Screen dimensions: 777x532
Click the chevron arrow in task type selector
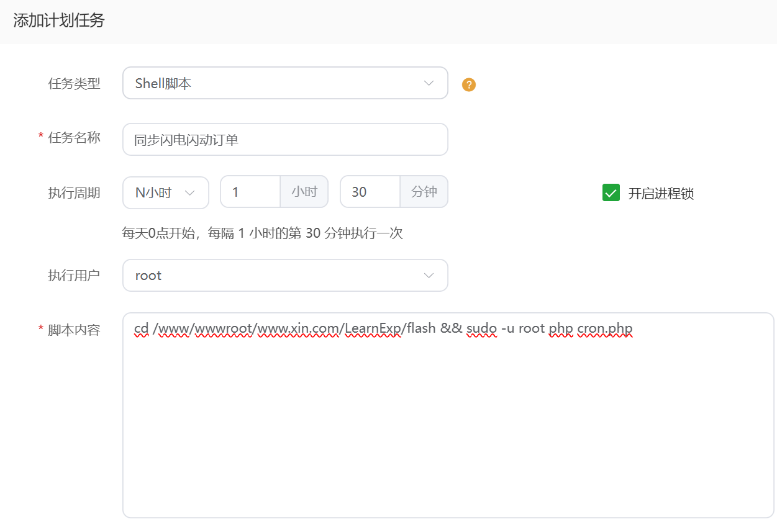pos(429,83)
